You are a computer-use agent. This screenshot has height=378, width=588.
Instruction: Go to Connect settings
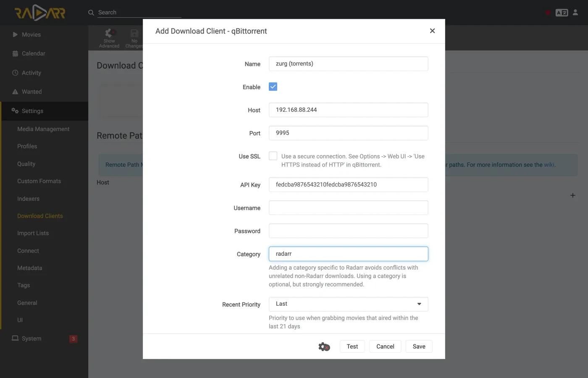click(x=28, y=251)
